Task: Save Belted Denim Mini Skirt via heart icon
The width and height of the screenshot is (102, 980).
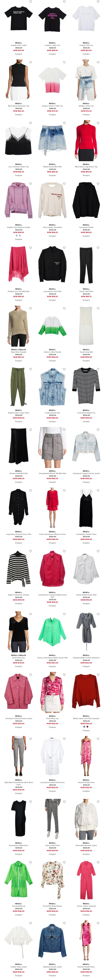Action: (64, 123)
